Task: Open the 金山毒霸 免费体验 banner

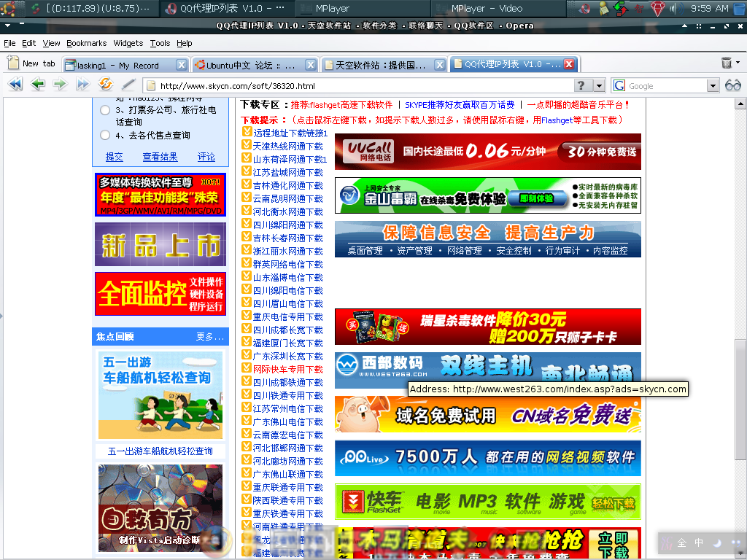Action: pyautogui.click(x=488, y=195)
